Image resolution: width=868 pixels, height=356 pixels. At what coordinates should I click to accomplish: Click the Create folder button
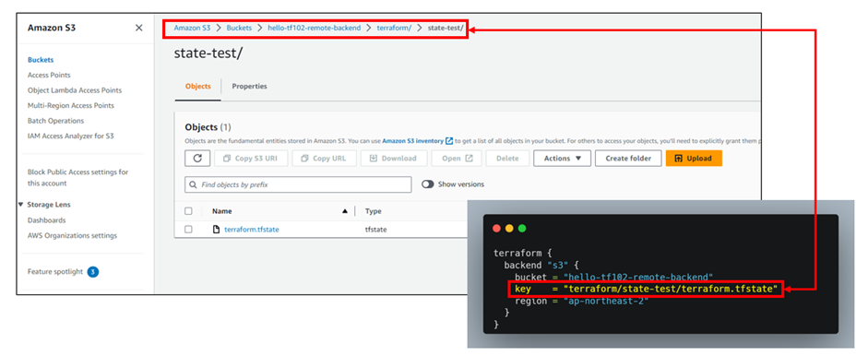click(x=628, y=159)
